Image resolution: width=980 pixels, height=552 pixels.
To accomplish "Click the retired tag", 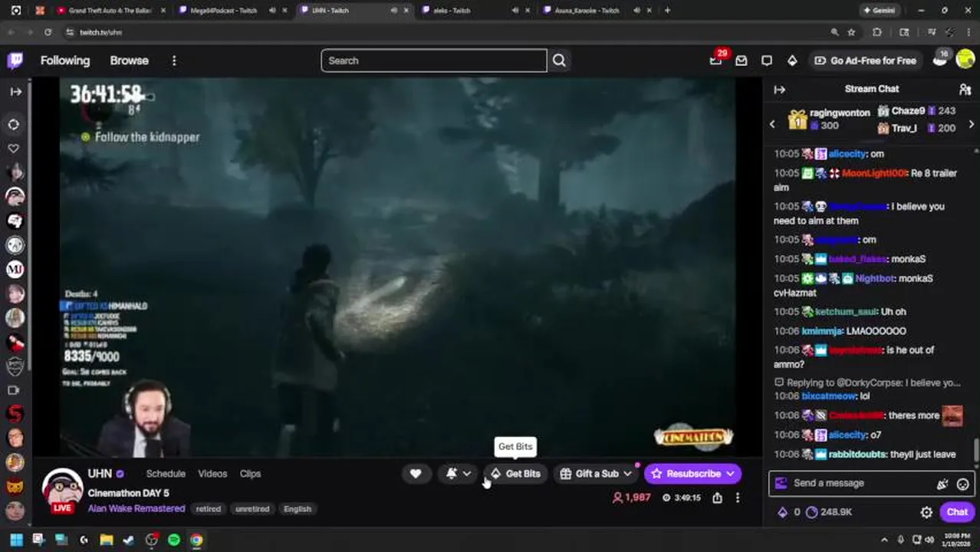I will click(208, 509).
